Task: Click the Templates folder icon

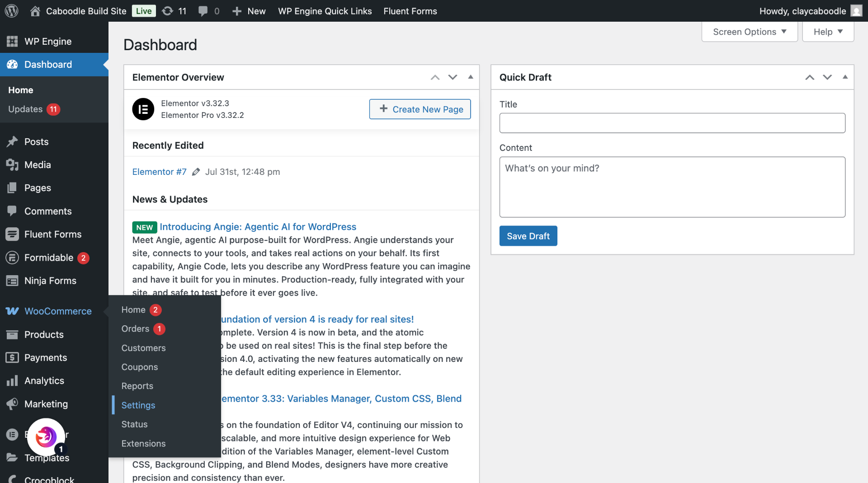Action: 12,457
